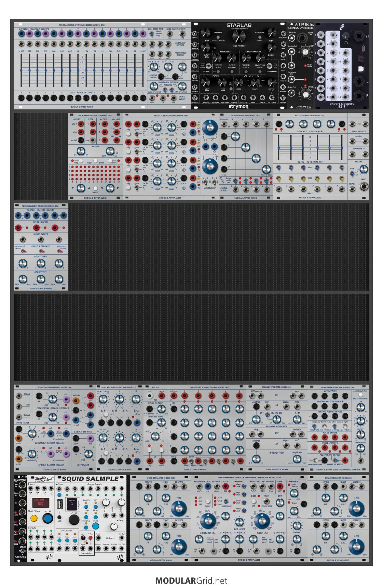The width and height of the screenshot is (383, 588).
Task: Click the Infinite button on Strymon Starlab
Action: (218, 36)
